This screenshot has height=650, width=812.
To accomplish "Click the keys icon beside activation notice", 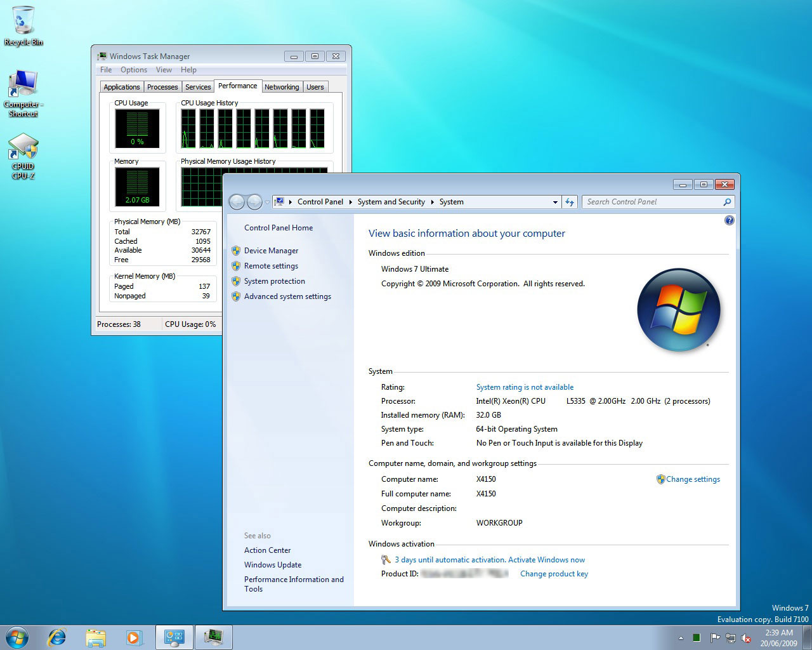I will pyautogui.click(x=386, y=560).
